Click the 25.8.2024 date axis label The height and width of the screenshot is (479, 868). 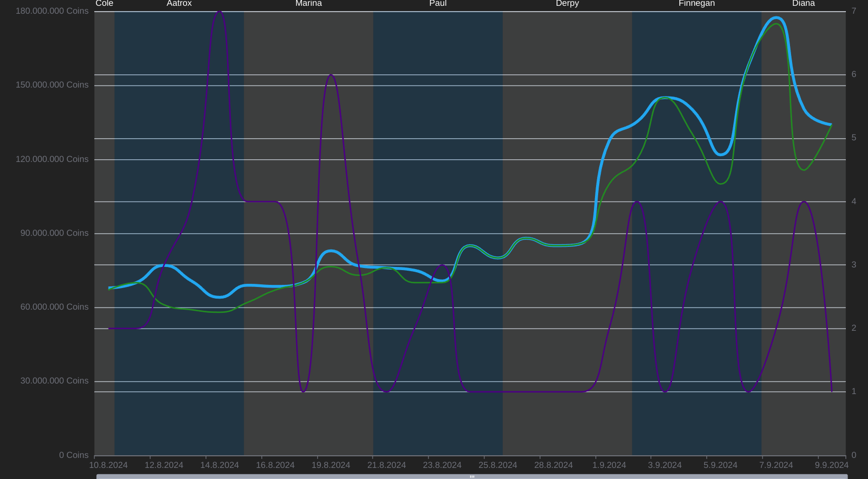[x=498, y=465]
